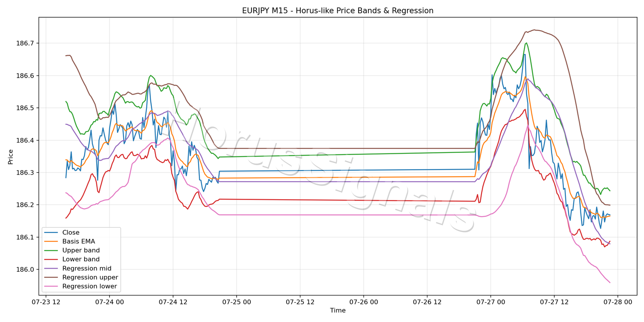Screen dimensions: 644x322
Task: Click the chart title 'EURJPY M15 - Horus-like Price Bands & Regression'
Action: (x=338, y=11)
